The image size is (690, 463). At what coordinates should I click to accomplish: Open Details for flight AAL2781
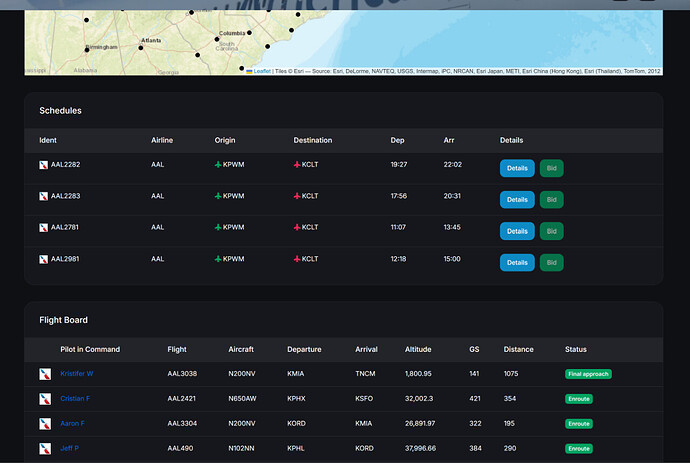pos(517,231)
